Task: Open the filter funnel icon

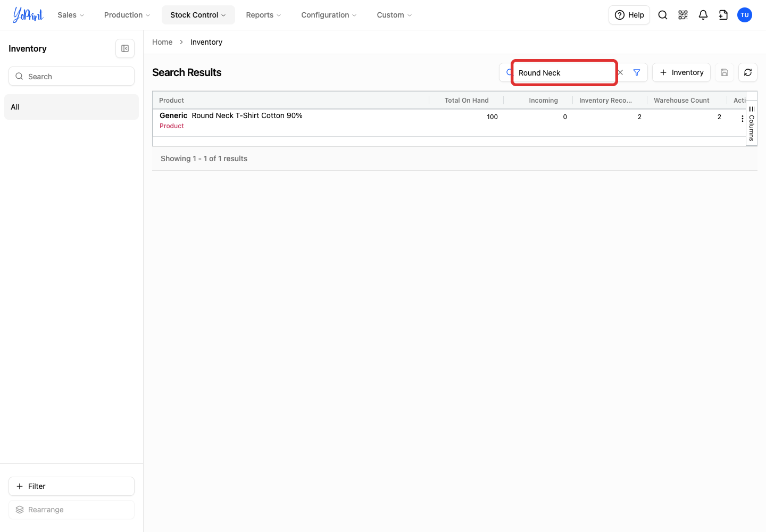Action: (x=637, y=72)
